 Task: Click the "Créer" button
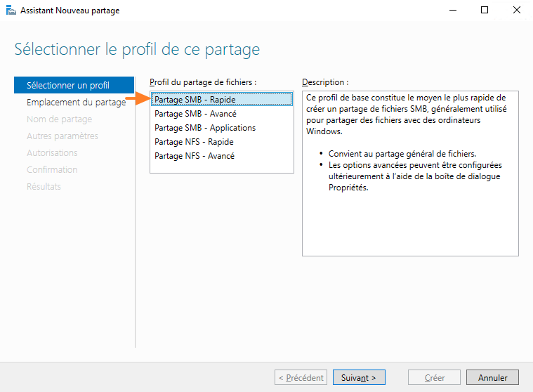(x=434, y=377)
